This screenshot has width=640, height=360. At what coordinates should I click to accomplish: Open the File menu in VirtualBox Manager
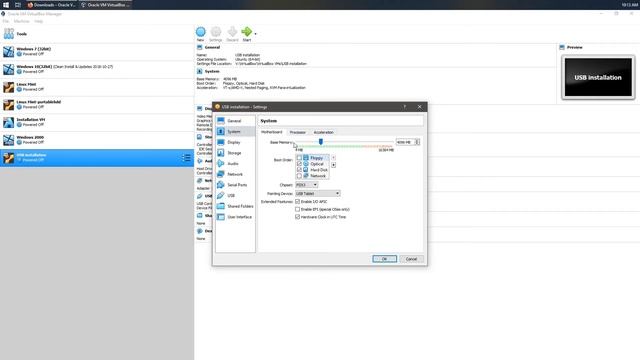pos(6,21)
